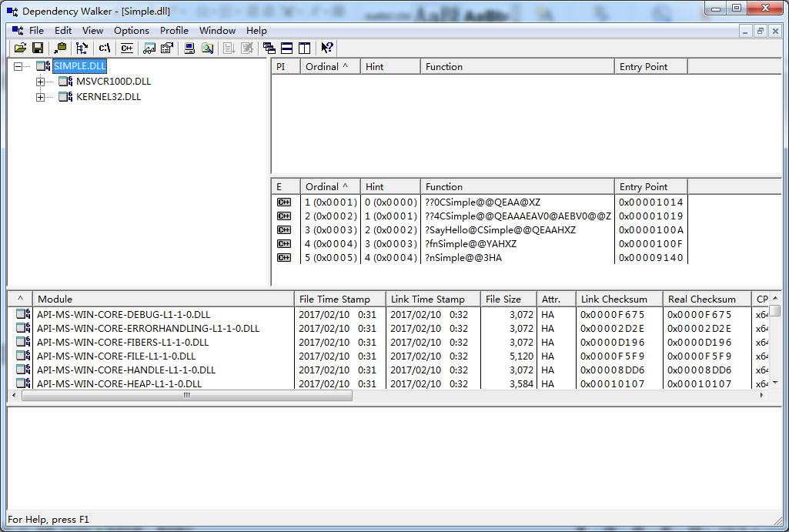Click module list scroll right arrow
The width and height of the screenshot is (789, 532).
(x=762, y=396)
